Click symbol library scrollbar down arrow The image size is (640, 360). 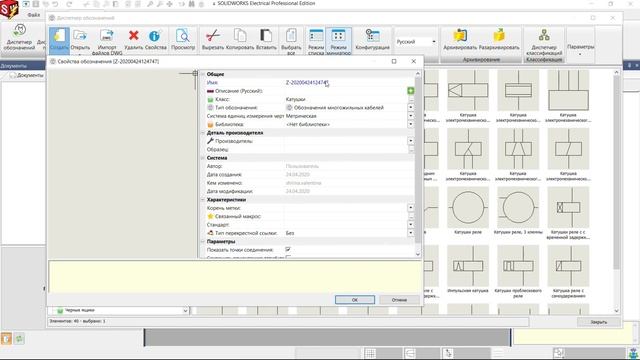point(616,311)
